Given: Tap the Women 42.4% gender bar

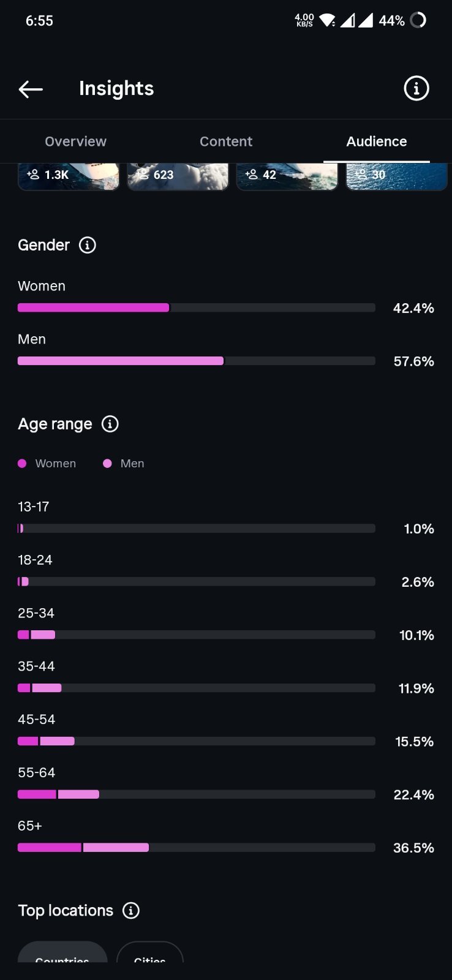Looking at the screenshot, I should click(x=197, y=307).
